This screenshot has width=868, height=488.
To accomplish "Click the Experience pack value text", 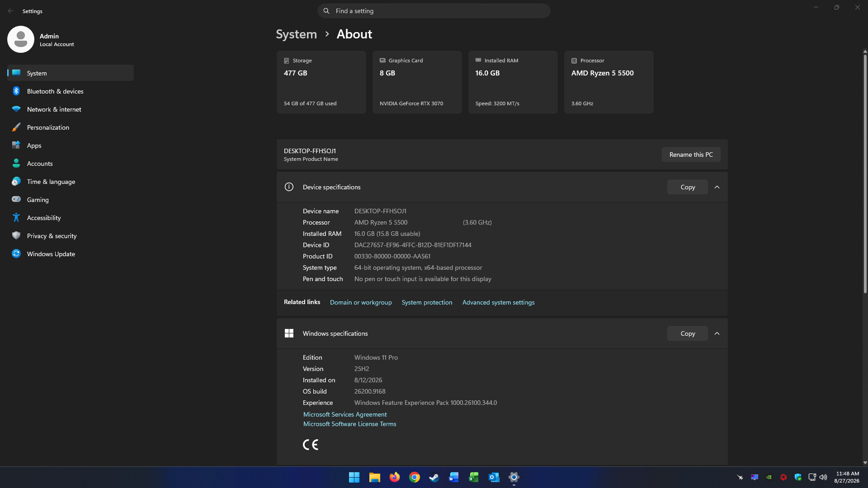I will pyautogui.click(x=425, y=403).
